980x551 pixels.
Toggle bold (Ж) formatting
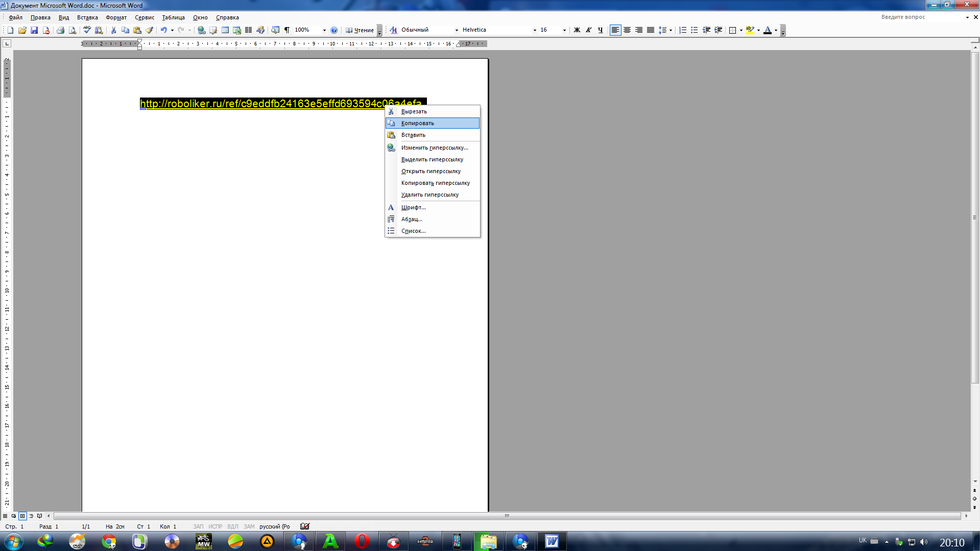tap(577, 30)
